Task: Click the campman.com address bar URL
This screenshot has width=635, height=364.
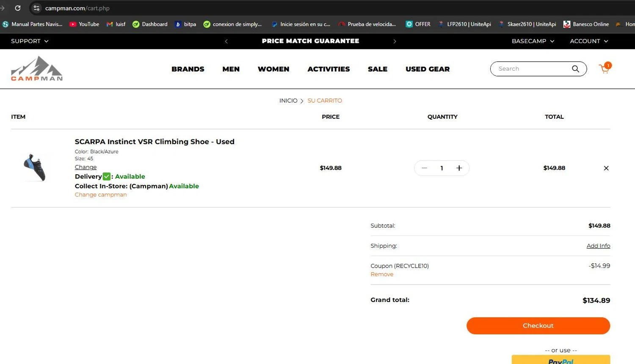Action: 77,8
